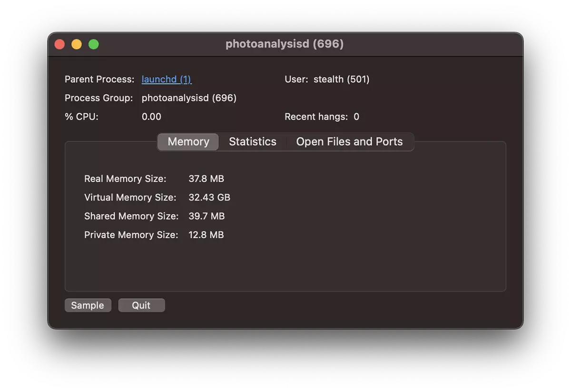The width and height of the screenshot is (571, 392).
Task: Click the User value stealth (501)
Action: 341,79
